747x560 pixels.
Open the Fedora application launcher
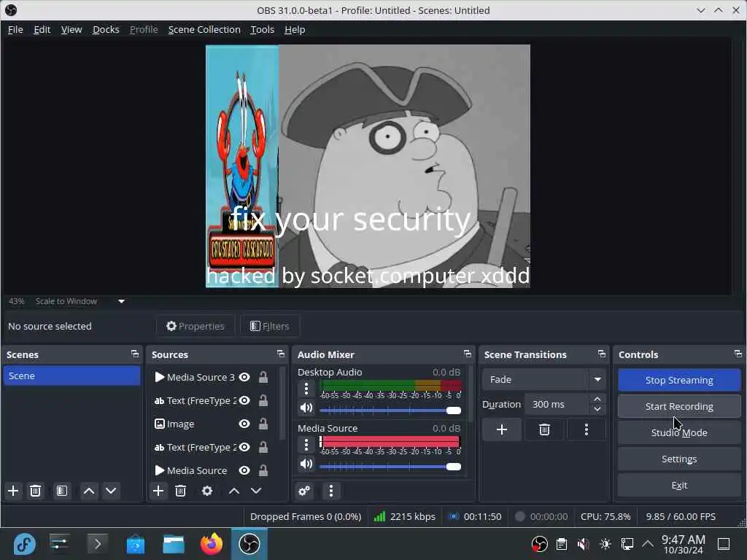click(x=24, y=544)
